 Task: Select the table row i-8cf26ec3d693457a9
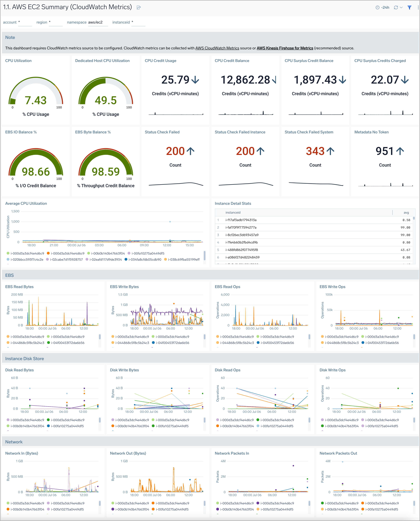coord(314,235)
